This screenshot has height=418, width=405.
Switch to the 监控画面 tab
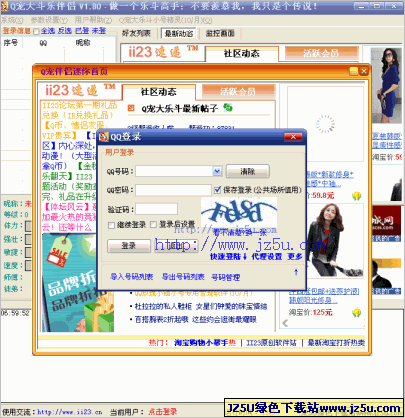pos(220,33)
